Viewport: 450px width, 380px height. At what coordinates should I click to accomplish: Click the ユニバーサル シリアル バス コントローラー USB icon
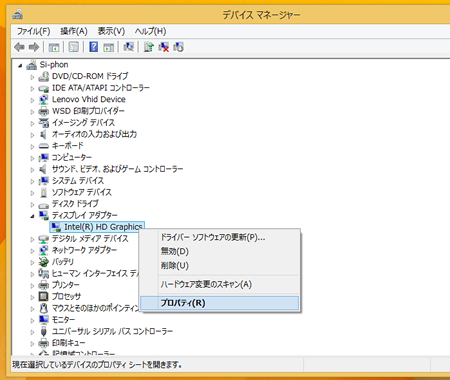pyautogui.click(x=44, y=331)
